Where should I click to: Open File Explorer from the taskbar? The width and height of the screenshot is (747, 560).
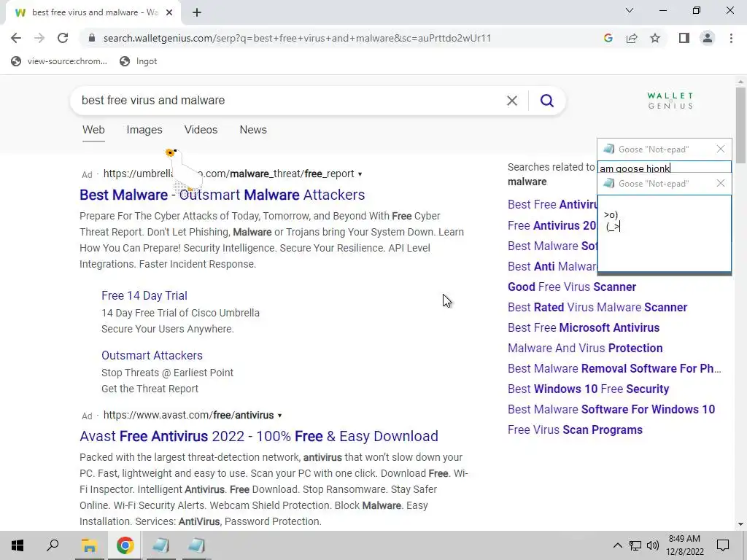(x=89, y=545)
